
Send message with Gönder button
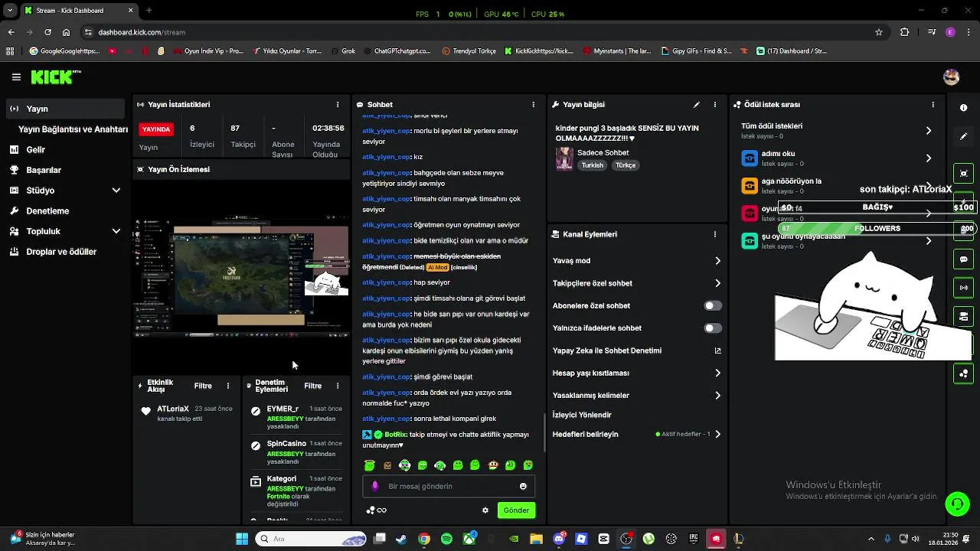point(516,510)
